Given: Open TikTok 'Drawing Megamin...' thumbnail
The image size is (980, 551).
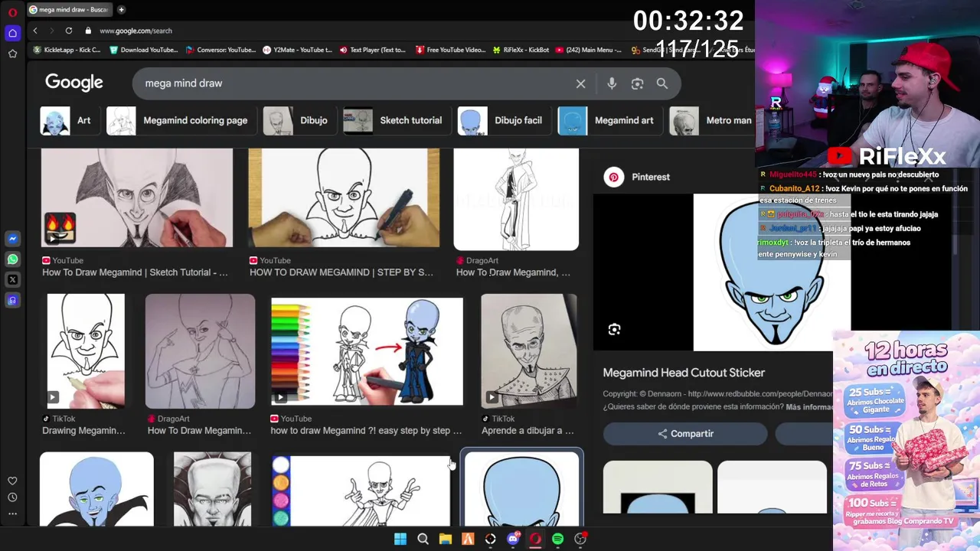Looking at the screenshot, I should [86, 351].
